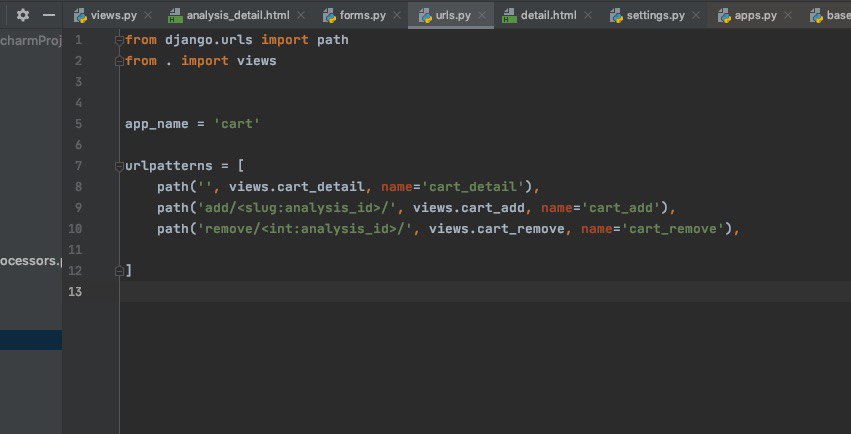The width and height of the screenshot is (851, 434).
Task: Open the apps.py tab
Action: pyautogui.click(x=755, y=15)
